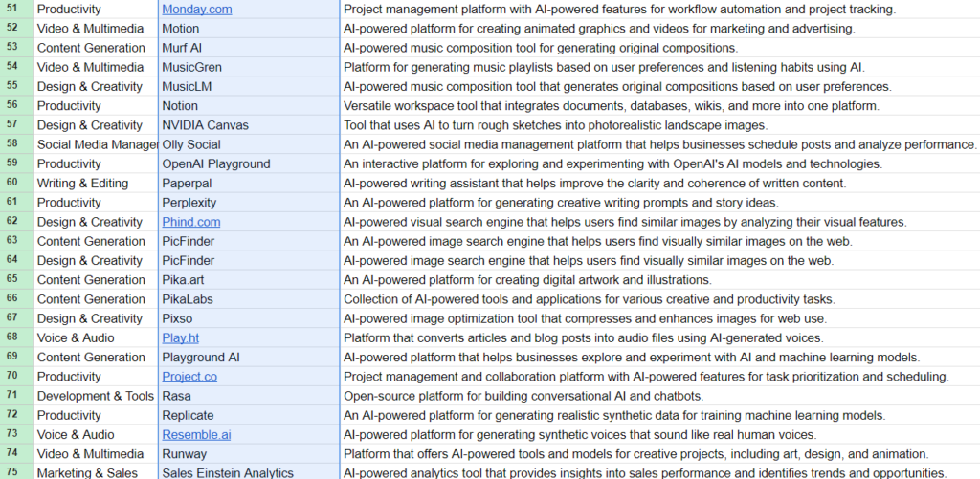Select Writing & Editing category cell
Screen dimensions: 980x479
click(x=96, y=184)
